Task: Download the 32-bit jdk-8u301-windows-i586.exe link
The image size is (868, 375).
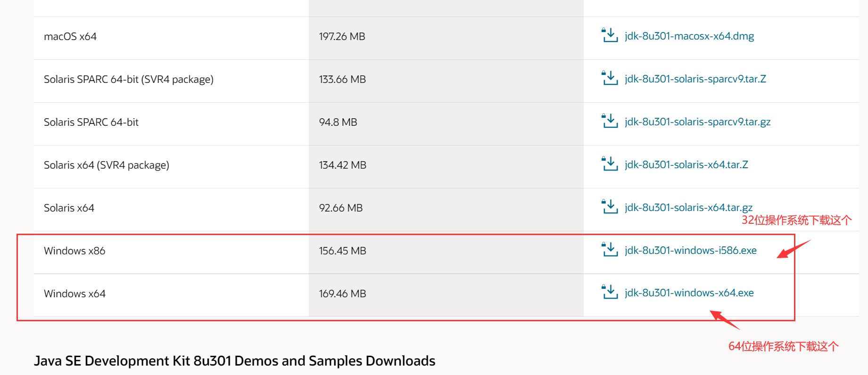Action: tap(691, 250)
